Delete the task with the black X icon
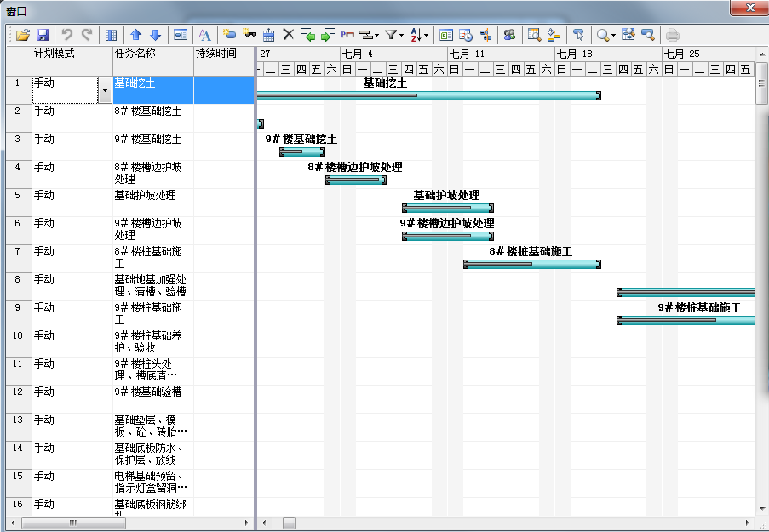 point(288,35)
